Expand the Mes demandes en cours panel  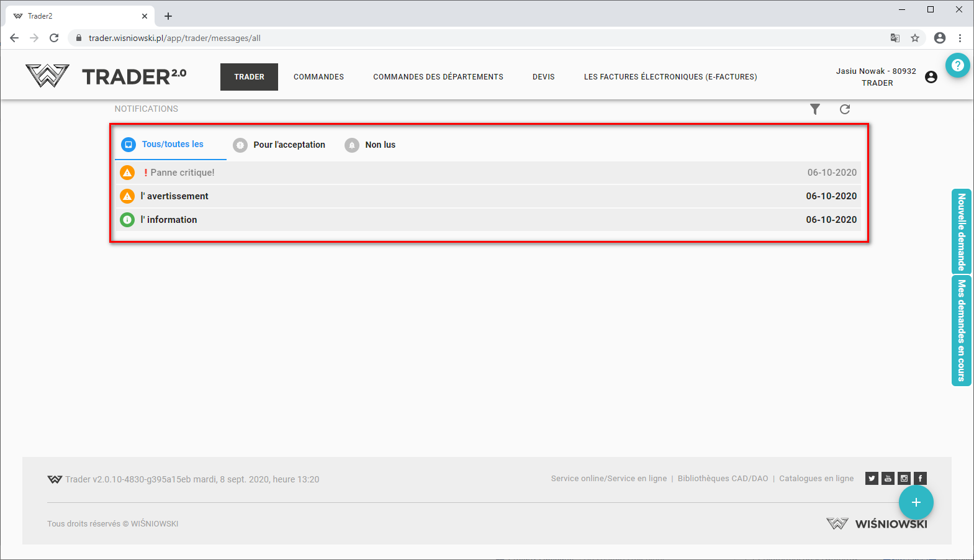click(961, 330)
